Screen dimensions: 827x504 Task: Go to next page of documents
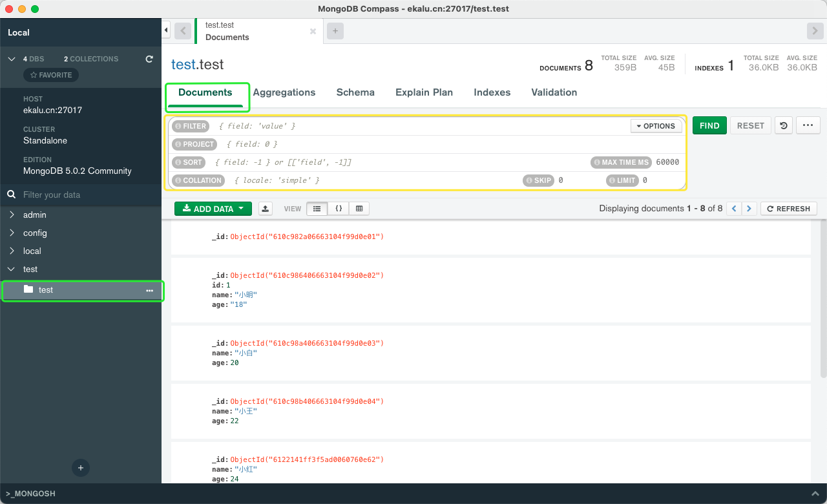(x=749, y=208)
